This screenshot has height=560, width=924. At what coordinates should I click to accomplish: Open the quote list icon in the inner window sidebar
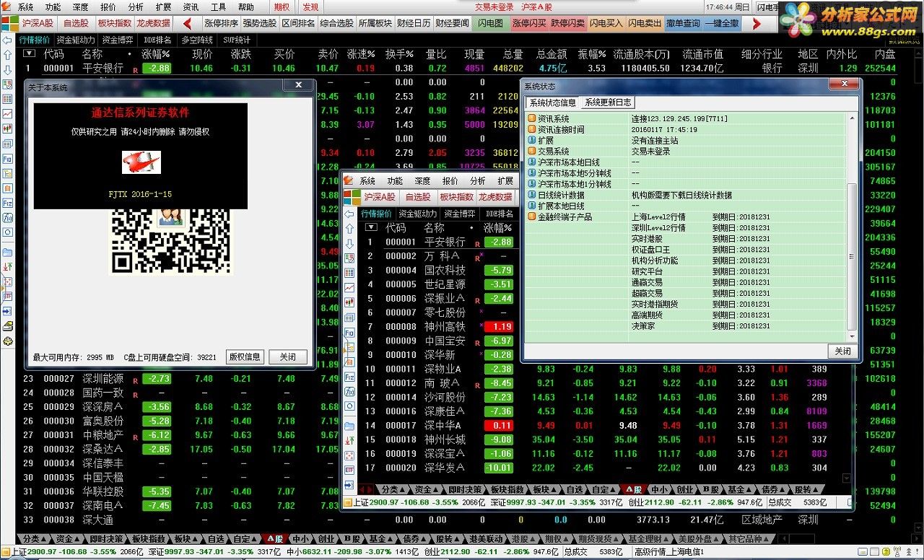click(349, 258)
